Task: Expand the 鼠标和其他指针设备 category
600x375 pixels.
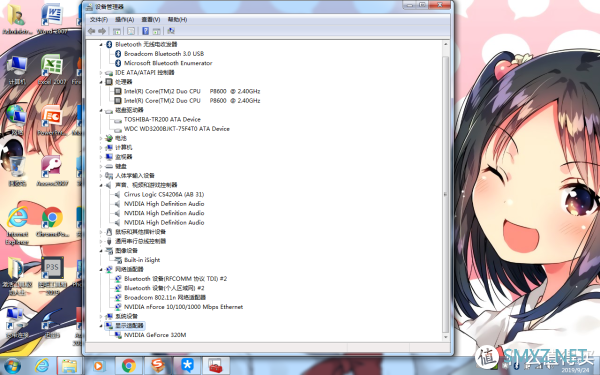Action: click(101, 232)
